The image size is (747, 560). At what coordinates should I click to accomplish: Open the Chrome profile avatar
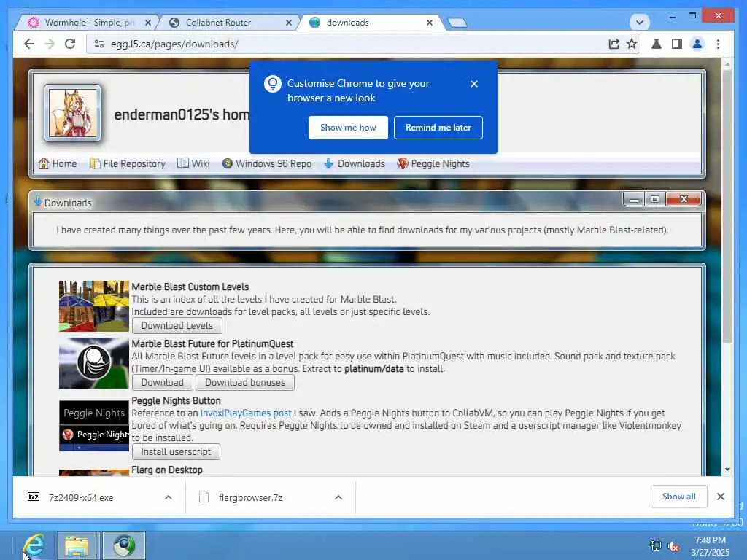[x=697, y=44]
